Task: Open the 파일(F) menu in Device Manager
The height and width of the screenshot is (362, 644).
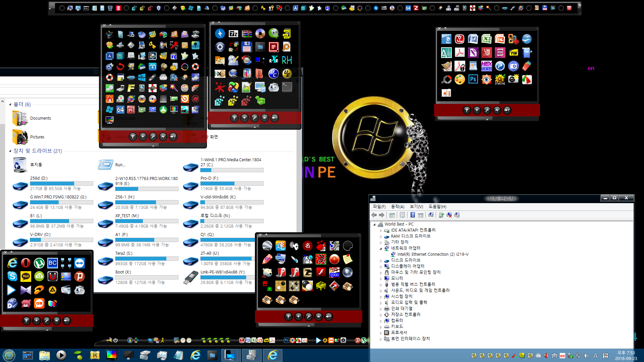Action: coord(379,206)
